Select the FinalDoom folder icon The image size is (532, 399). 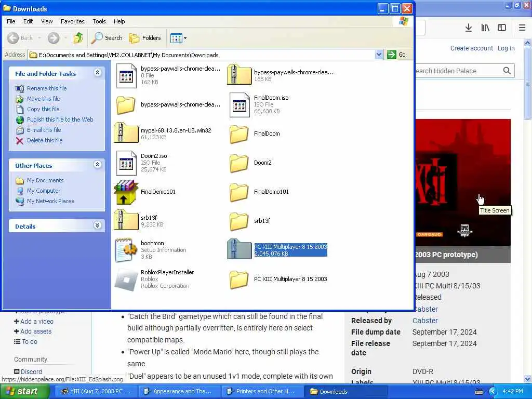pos(239,134)
